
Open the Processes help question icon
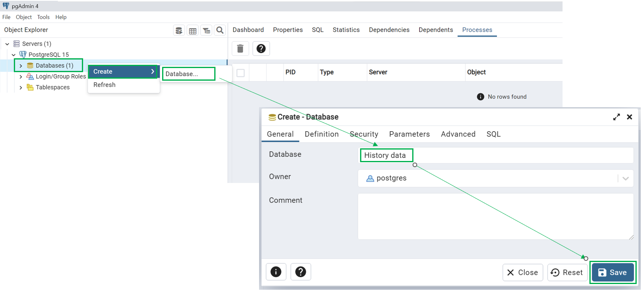(261, 48)
